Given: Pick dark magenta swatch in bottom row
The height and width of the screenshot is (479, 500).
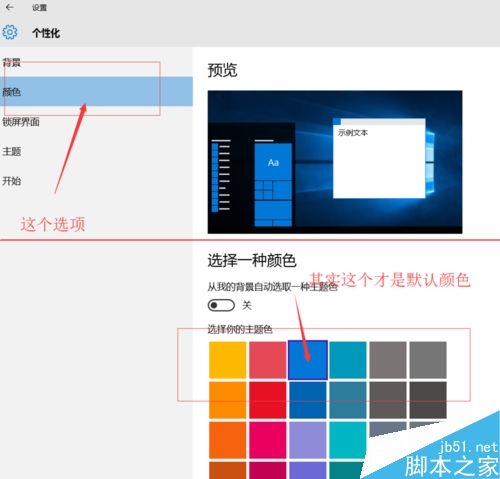Looking at the screenshot, I should (268, 470).
